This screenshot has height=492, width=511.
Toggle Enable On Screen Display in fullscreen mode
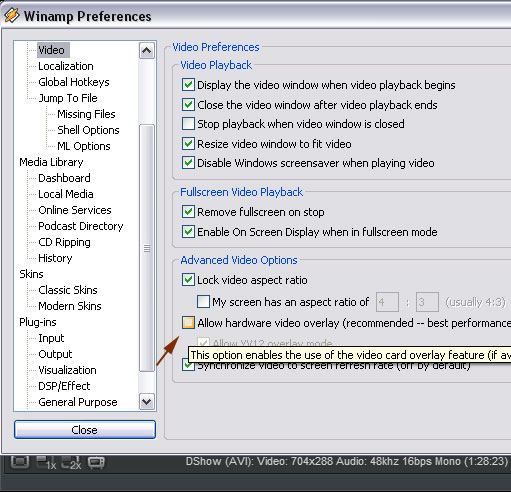[x=188, y=231]
